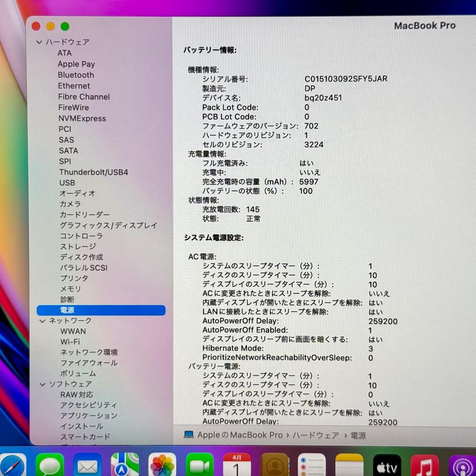Select SATA in the sidebar
The image size is (476, 476).
pyautogui.click(x=69, y=151)
